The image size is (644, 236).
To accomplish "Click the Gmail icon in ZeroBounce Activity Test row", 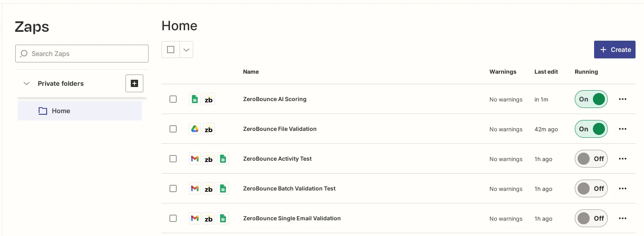I will [195, 159].
